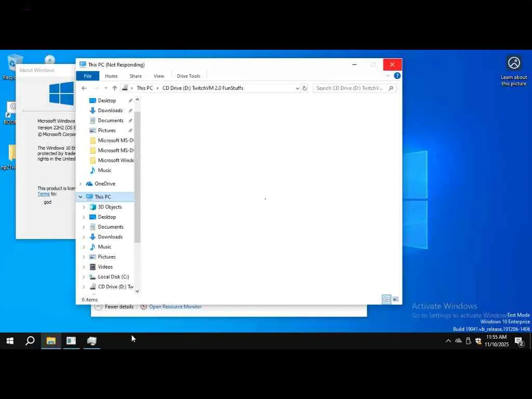Select pinned Documents in Quick access
The image size is (532, 399).
point(111,121)
